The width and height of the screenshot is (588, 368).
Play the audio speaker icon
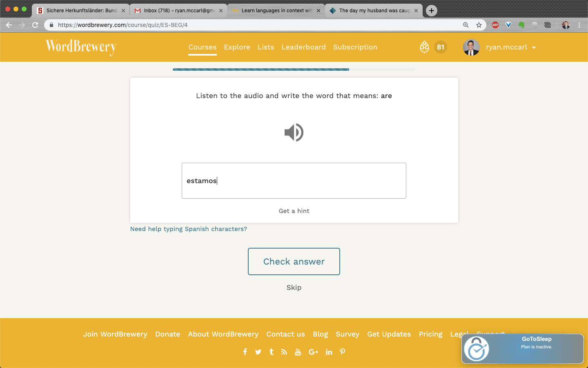coord(294,132)
